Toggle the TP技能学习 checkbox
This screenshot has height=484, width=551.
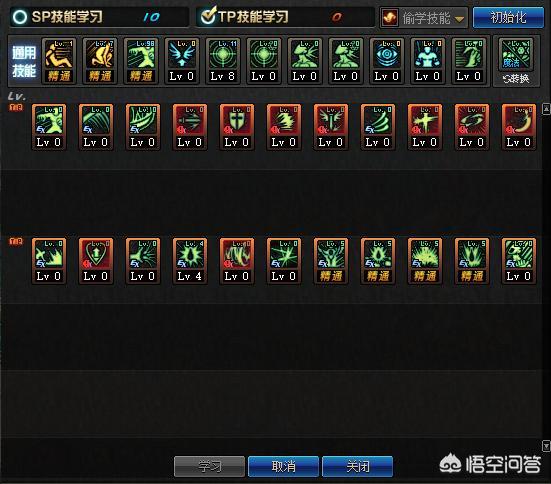click(x=208, y=16)
